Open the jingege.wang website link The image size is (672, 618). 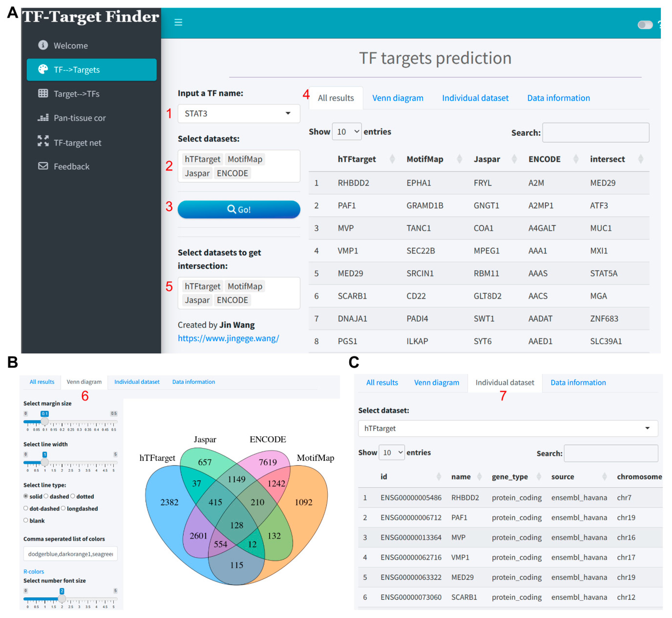pos(228,338)
